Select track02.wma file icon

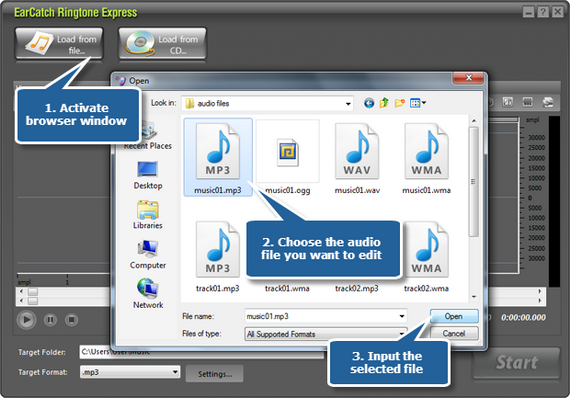426,249
